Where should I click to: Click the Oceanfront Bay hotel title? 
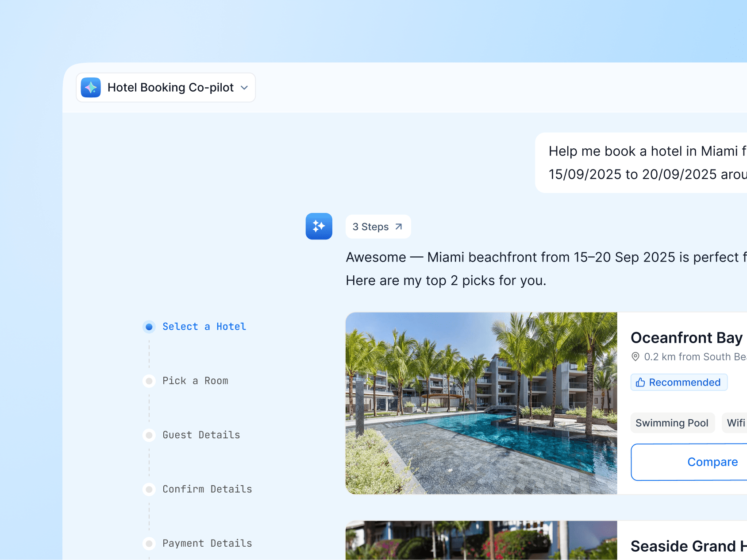coord(687,337)
